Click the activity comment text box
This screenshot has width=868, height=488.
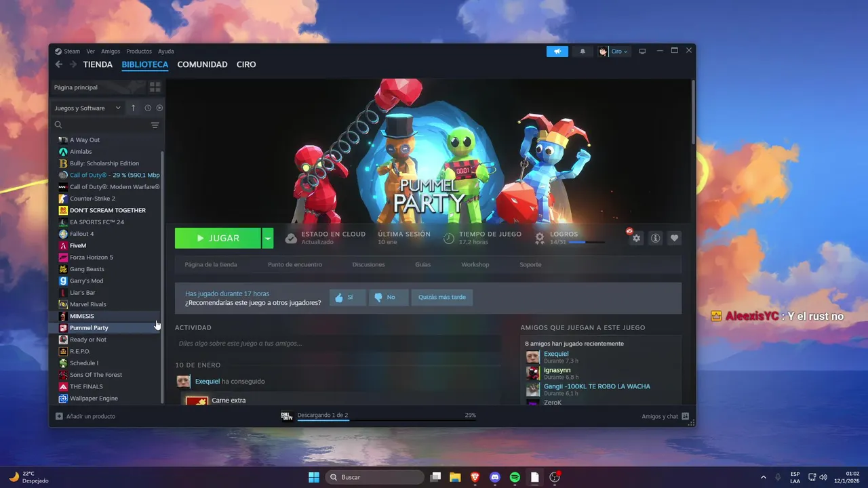coord(338,344)
